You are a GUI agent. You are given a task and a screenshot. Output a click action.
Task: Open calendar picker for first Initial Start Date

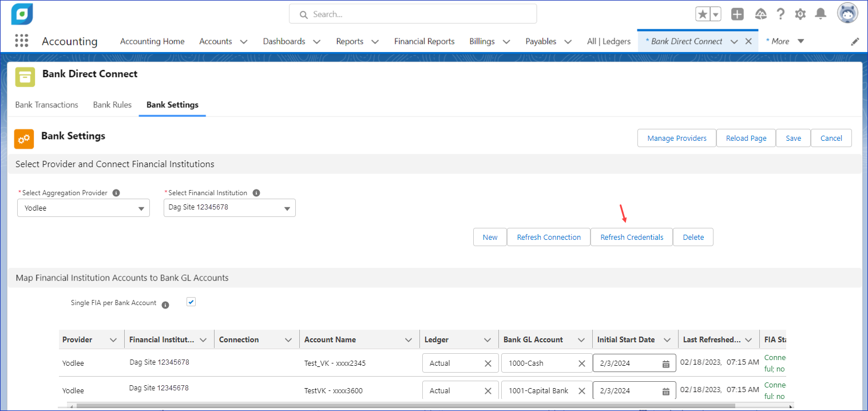click(x=666, y=363)
